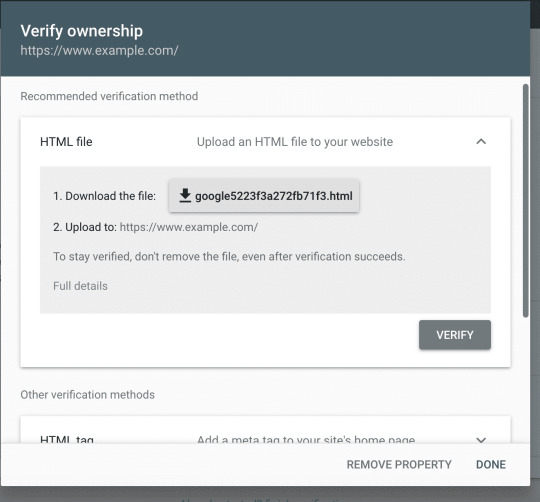
Task: Select the HTML file method title
Action: pos(66,142)
